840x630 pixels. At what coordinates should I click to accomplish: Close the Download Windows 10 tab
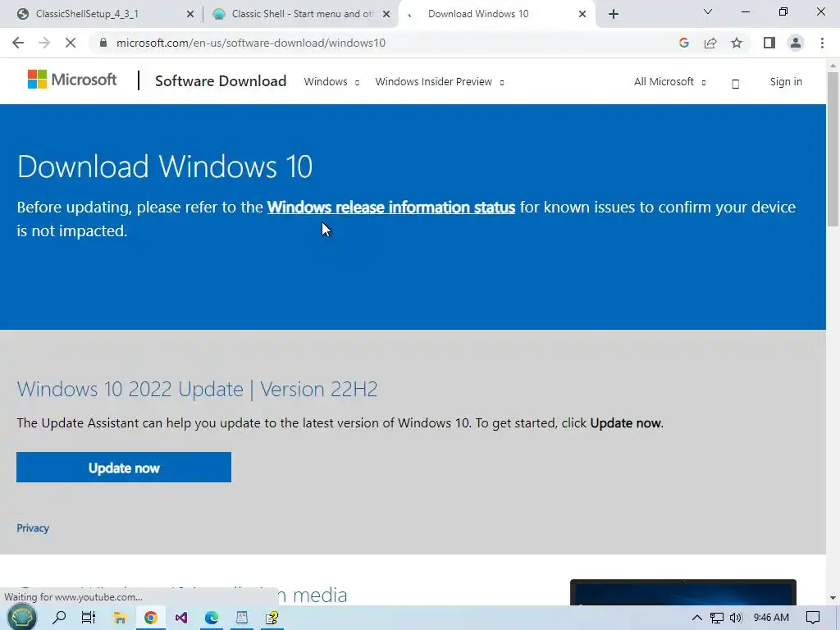(x=582, y=14)
